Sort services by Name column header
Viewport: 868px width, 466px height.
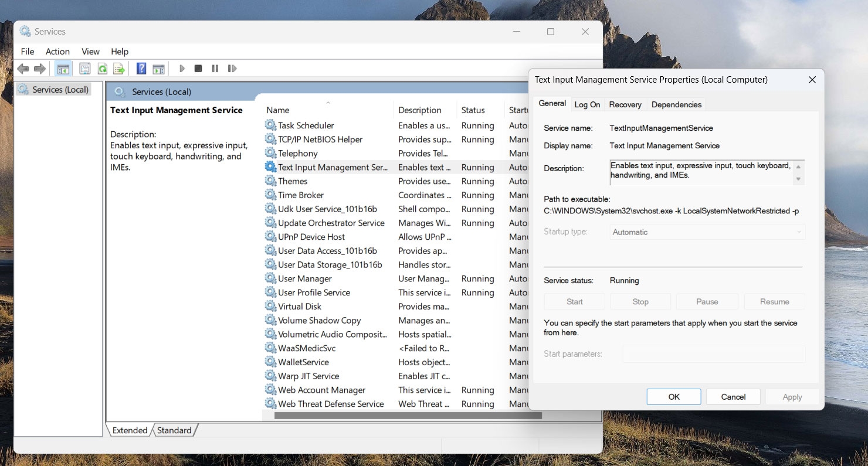pos(278,110)
